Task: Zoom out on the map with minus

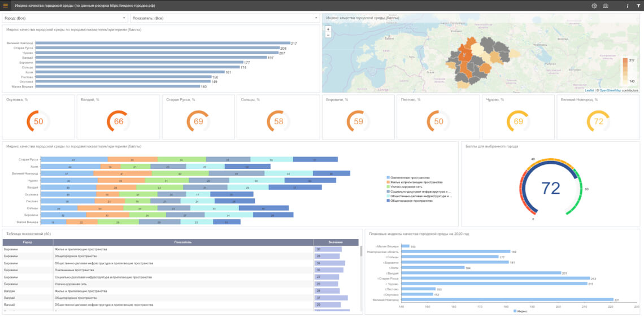Action: 328,36
